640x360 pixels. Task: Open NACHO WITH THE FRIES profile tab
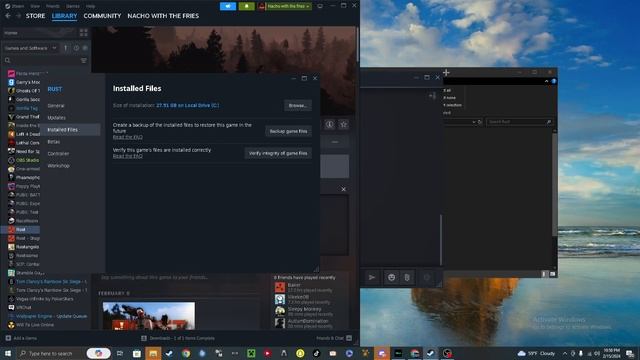click(163, 16)
